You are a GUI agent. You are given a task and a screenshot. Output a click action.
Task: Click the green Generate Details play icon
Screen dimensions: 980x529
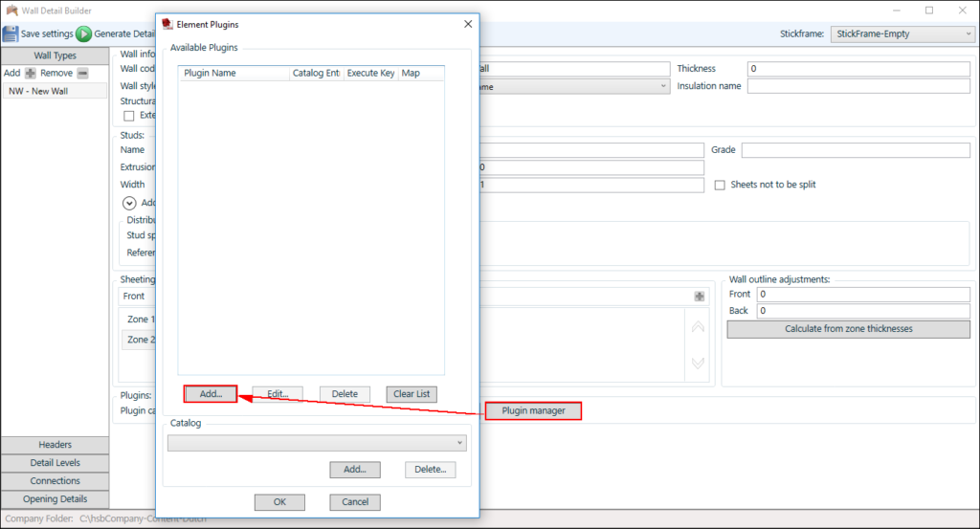84,33
